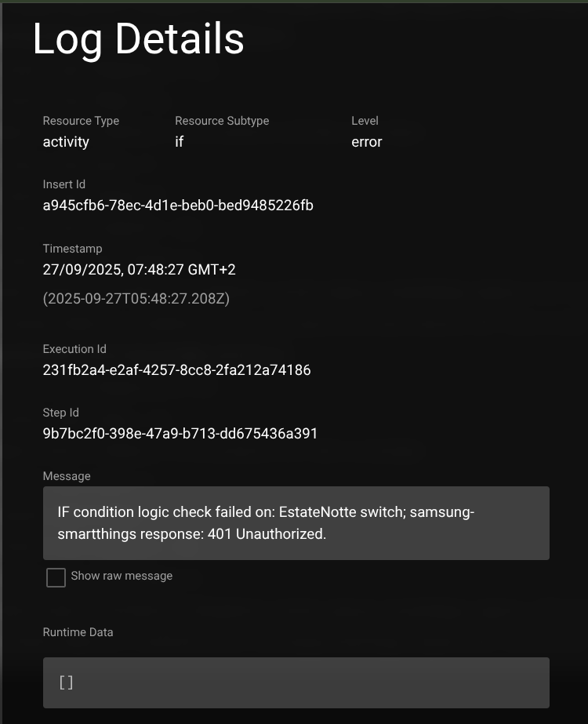Click the Level value 'error'
The height and width of the screenshot is (724, 588).
[367, 142]
